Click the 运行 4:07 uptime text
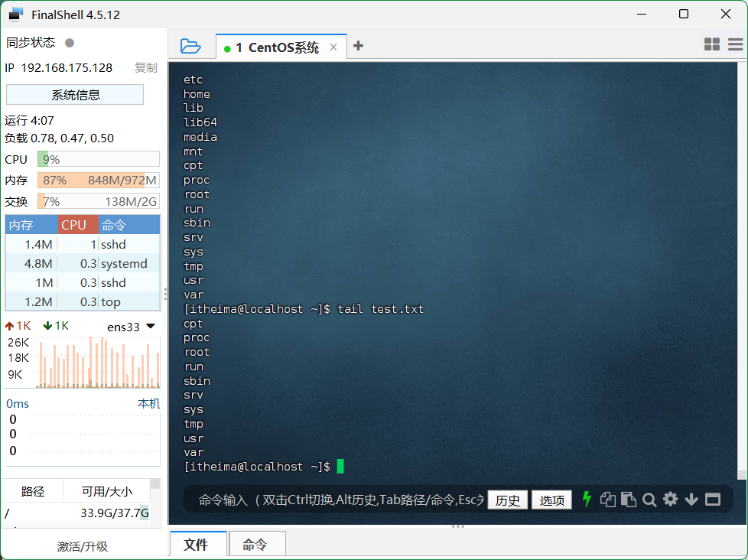748x560 pixels. (29, 120)
